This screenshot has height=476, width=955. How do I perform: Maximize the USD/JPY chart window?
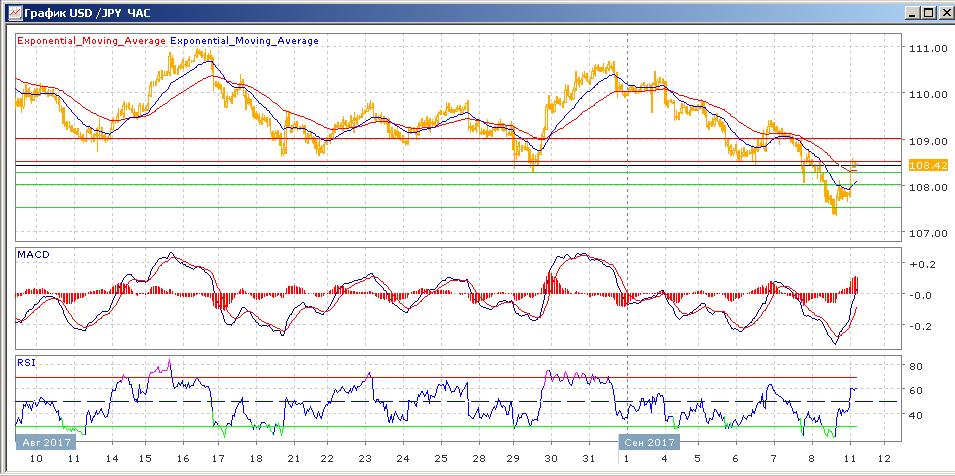coord(929,12)
